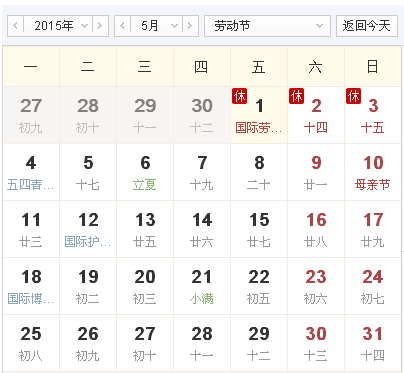Select May 12 国际护士节 date
Viewport: 404px width, 373px height.
88,229
